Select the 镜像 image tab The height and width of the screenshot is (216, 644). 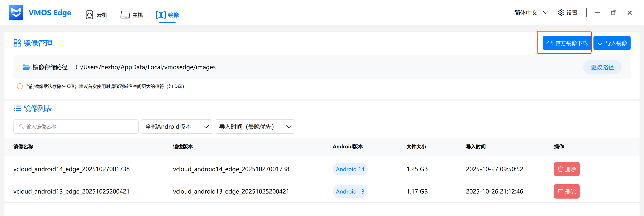(x=167, y=15)
